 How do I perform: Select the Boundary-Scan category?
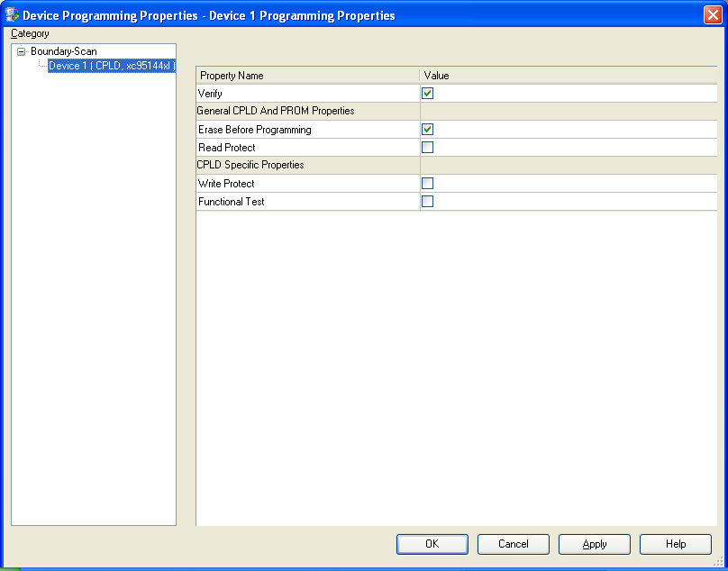[63, 52]
